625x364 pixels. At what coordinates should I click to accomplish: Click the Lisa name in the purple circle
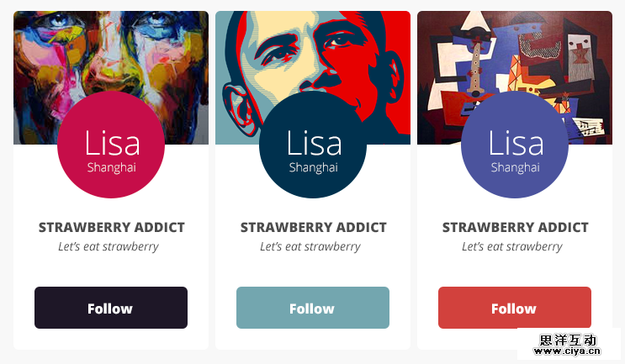point(516,143)
